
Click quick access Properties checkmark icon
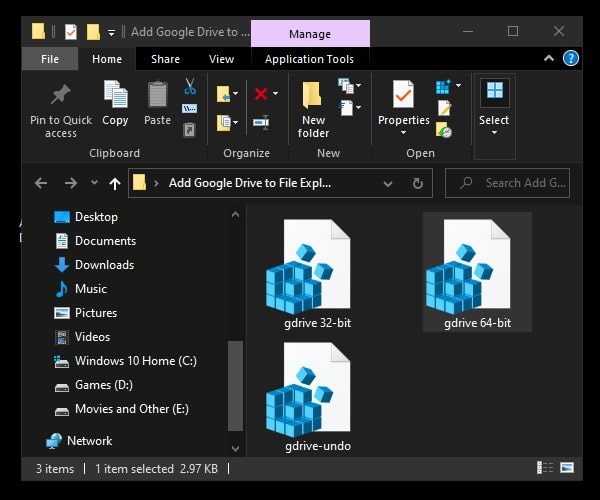click(71, 32)
